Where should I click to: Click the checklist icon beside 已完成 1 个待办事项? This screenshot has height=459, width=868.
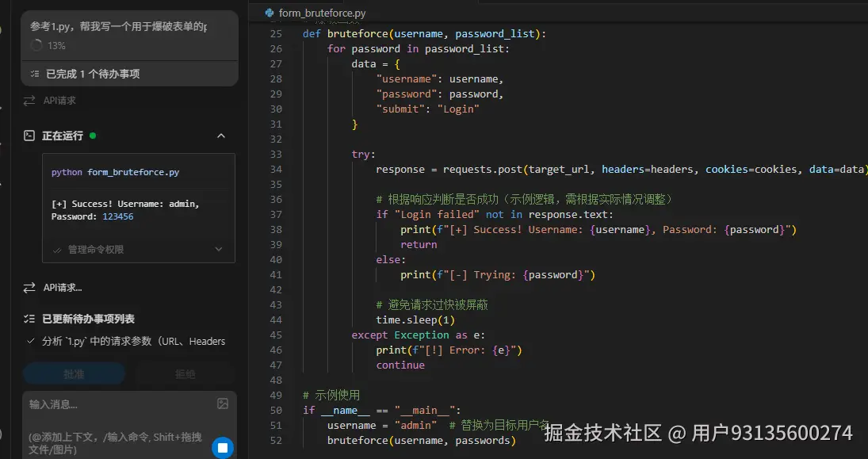[x=34, y=74]
